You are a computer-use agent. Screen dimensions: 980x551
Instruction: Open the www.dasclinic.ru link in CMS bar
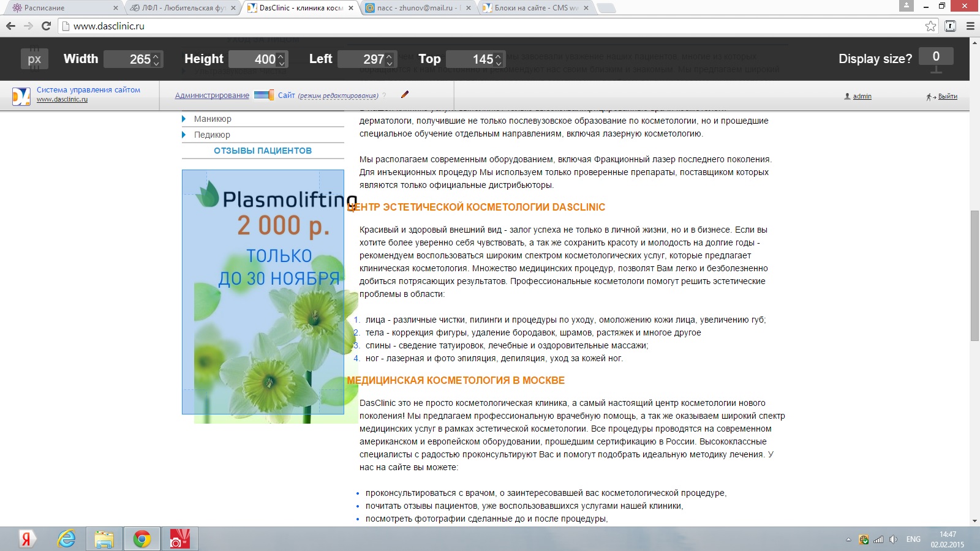click(62, 99)
